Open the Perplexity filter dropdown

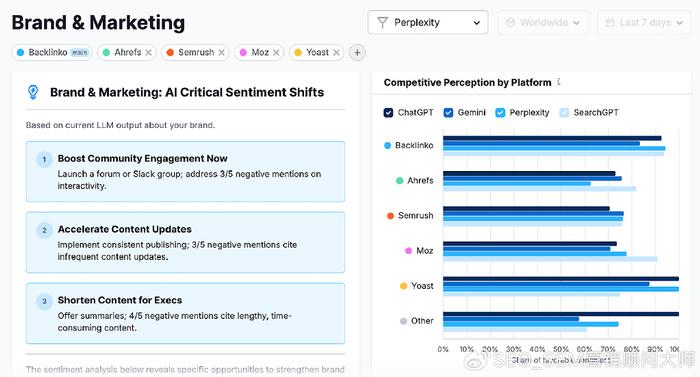pyautogui.click(x=428, y=22)
